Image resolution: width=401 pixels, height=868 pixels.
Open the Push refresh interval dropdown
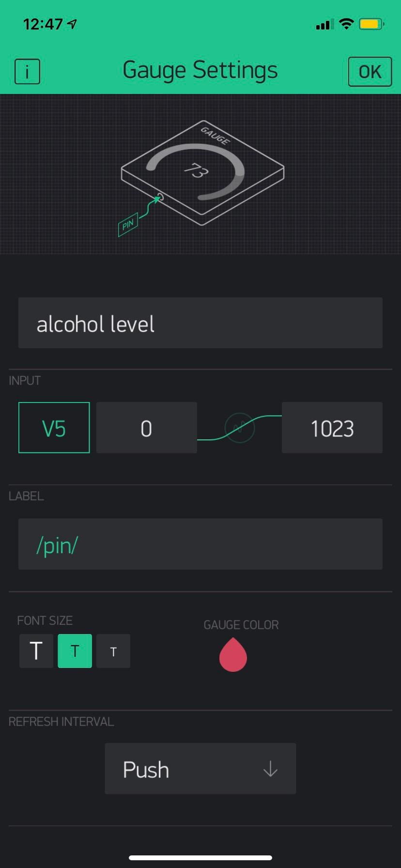click(200, 769)
